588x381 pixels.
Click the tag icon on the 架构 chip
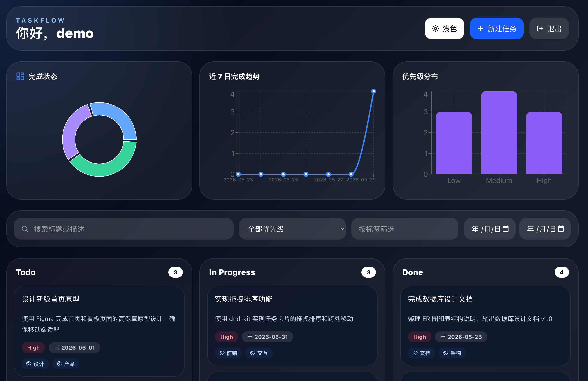pos(446,353)
